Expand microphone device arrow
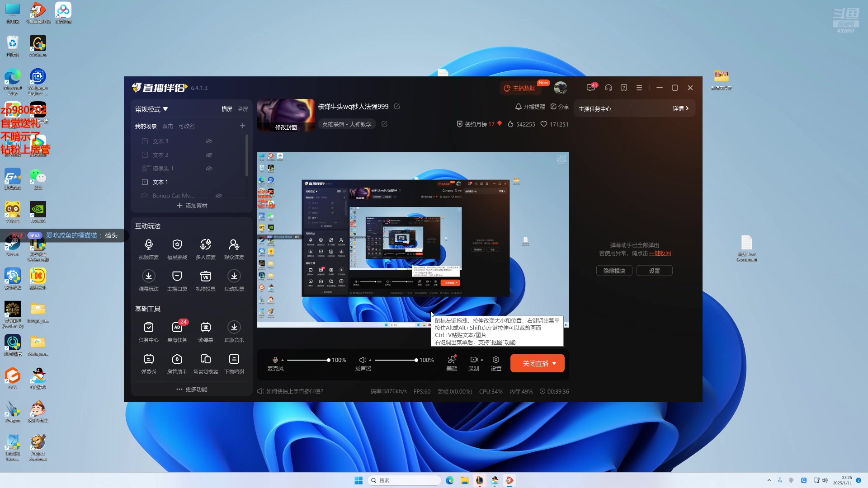This screenshot has height=488, width=868. (283, 360)
